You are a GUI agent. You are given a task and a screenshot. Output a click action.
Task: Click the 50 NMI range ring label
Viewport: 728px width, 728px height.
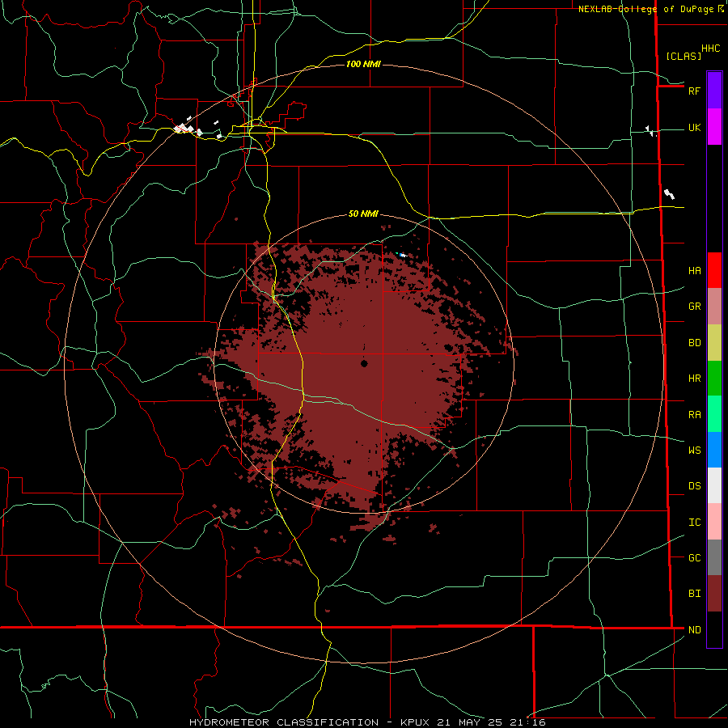363,214
